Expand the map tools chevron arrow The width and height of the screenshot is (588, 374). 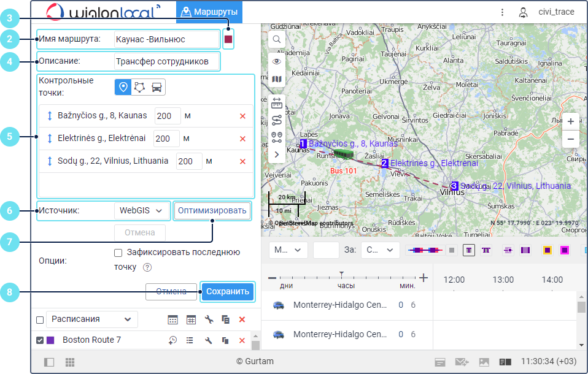pos(277,154)
